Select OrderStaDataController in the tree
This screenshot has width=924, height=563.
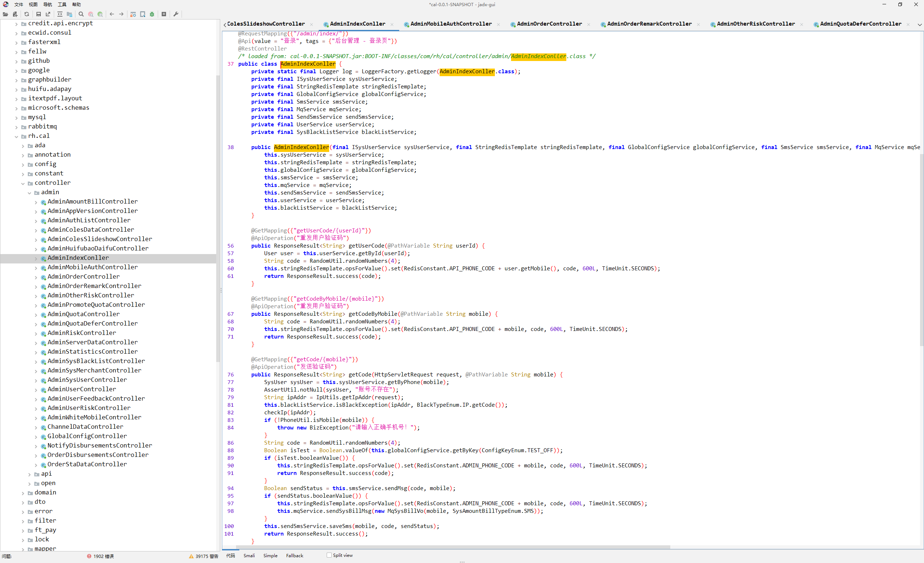pyautogui.click(x=87, y=464)
